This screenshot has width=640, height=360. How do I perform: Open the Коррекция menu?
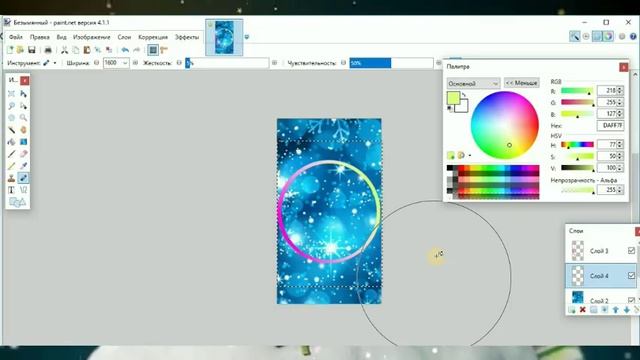click(x=153, y=37)
